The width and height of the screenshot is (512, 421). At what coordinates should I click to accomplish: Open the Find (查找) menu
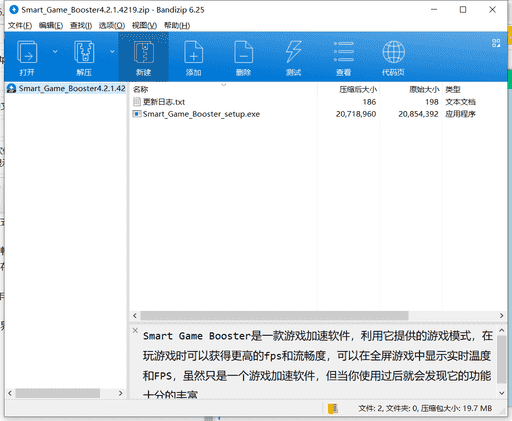[x=81, y=26]
